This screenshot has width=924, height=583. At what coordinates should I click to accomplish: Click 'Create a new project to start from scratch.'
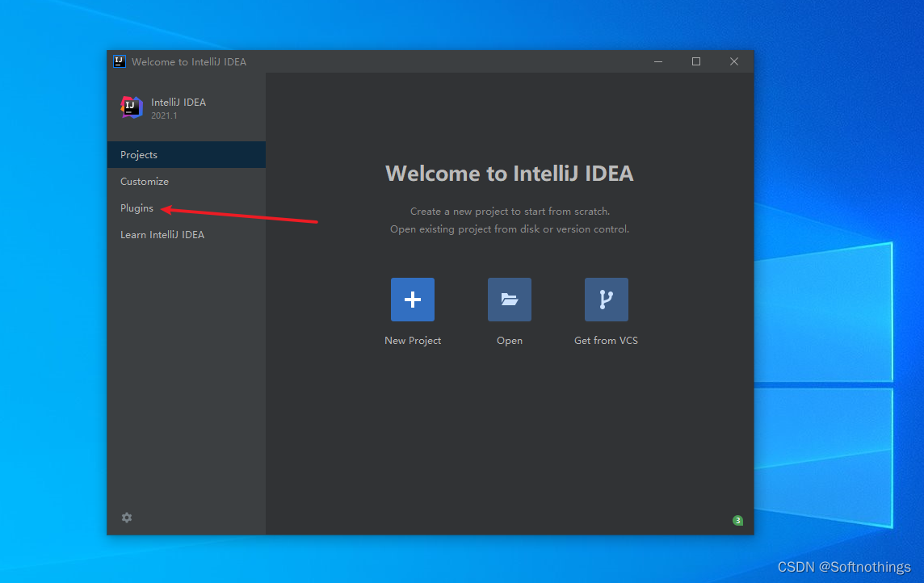510,211
